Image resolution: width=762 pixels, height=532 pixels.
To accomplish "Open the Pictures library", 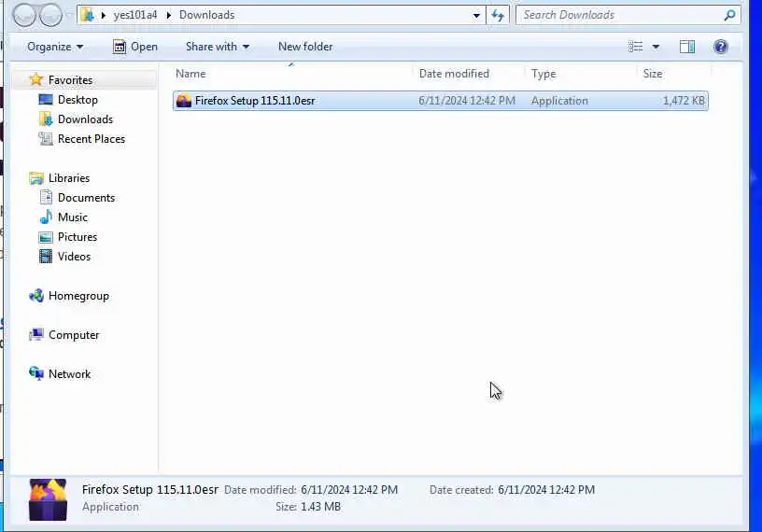I will (78, 237).
